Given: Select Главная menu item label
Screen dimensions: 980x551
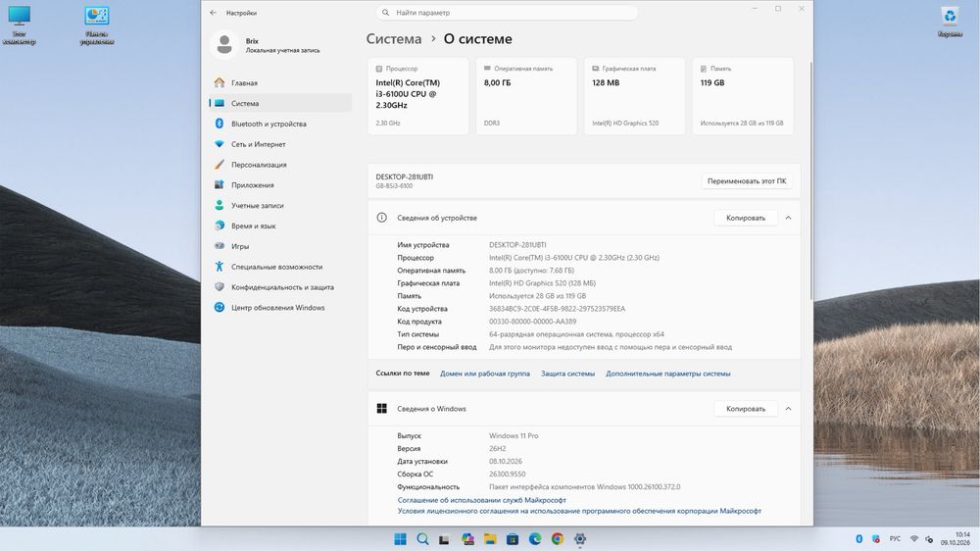Looking at the screenshot, I should (x=244, y=82).
